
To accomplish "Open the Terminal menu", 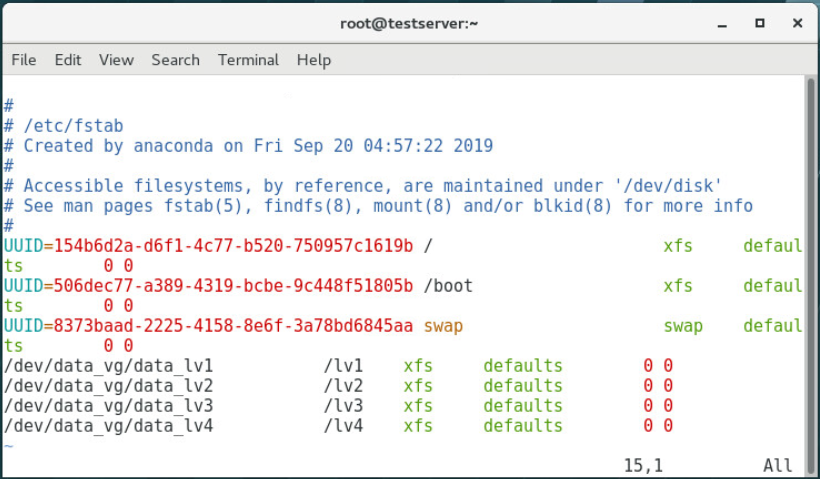I will click(x=248, y=60).
